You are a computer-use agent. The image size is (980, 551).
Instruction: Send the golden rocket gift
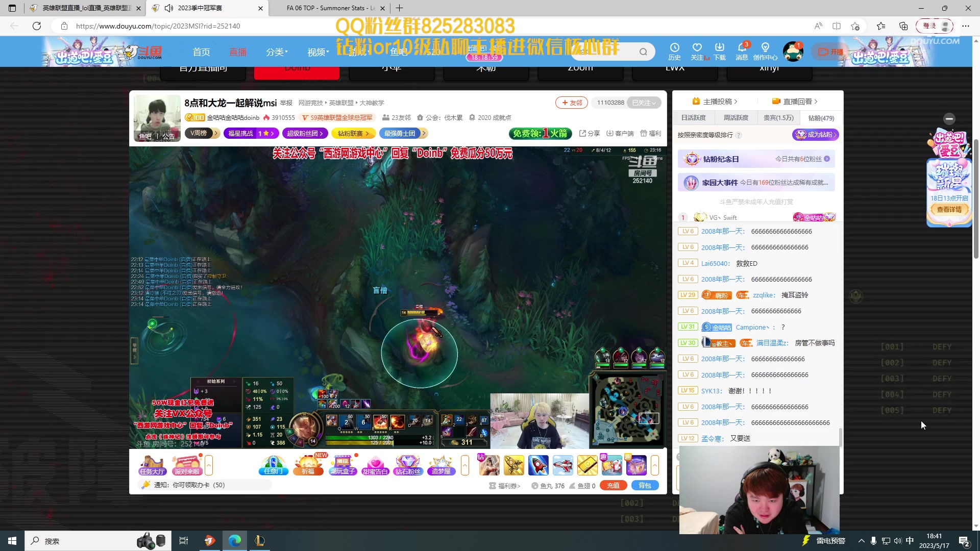coord(513,465)
